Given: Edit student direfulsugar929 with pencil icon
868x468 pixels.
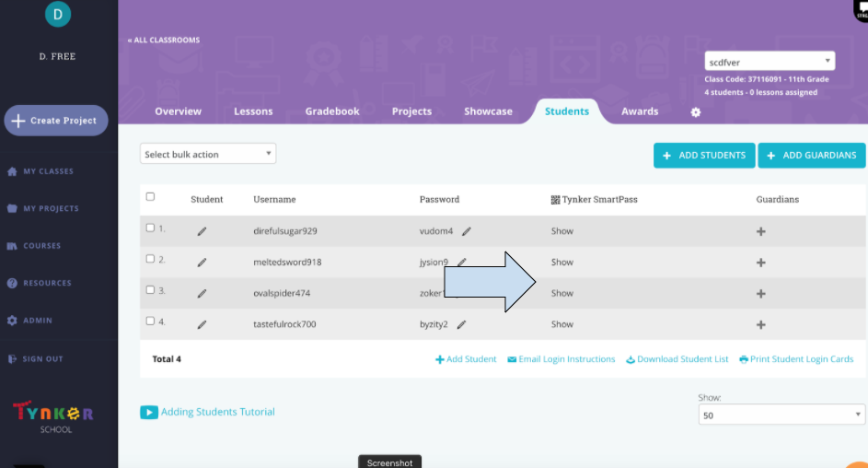Looking at the screenshot, I should (x=203, y=231).
